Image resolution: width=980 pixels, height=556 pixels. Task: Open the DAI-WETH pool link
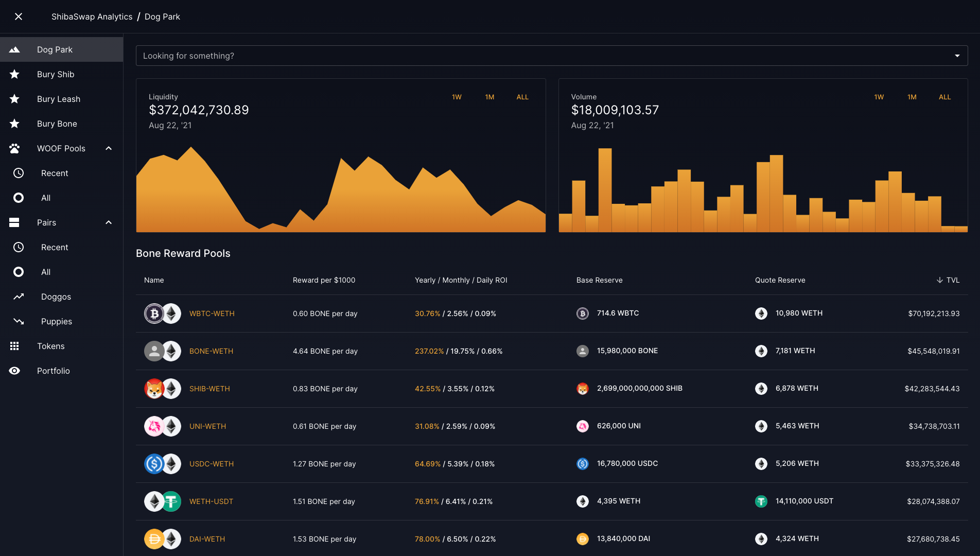[207, 539]
